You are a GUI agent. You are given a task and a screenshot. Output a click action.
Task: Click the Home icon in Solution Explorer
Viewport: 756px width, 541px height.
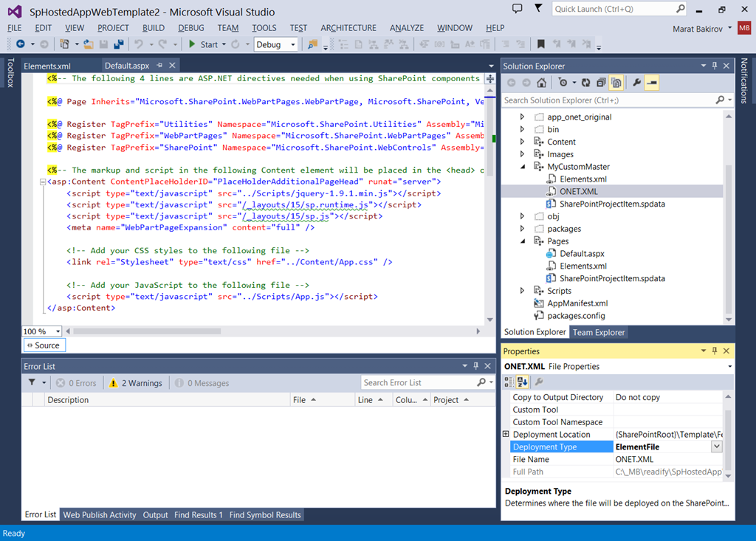[x=541, y=83]
